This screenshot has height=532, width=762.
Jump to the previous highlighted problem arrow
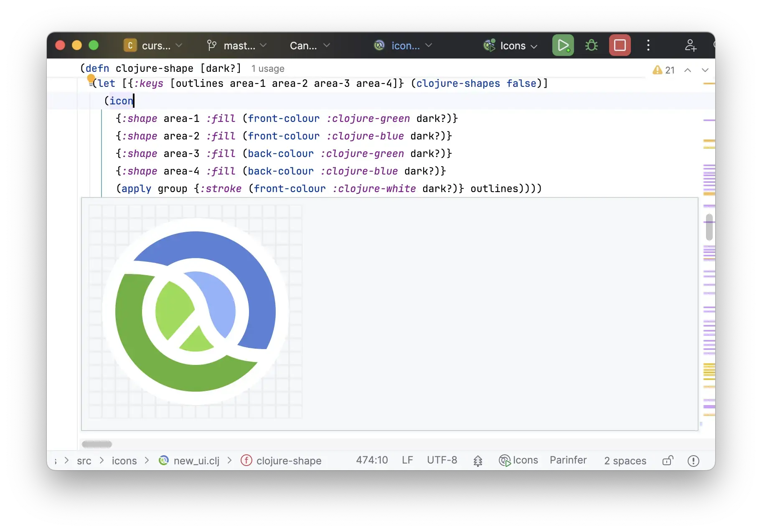tap(687, 70)
